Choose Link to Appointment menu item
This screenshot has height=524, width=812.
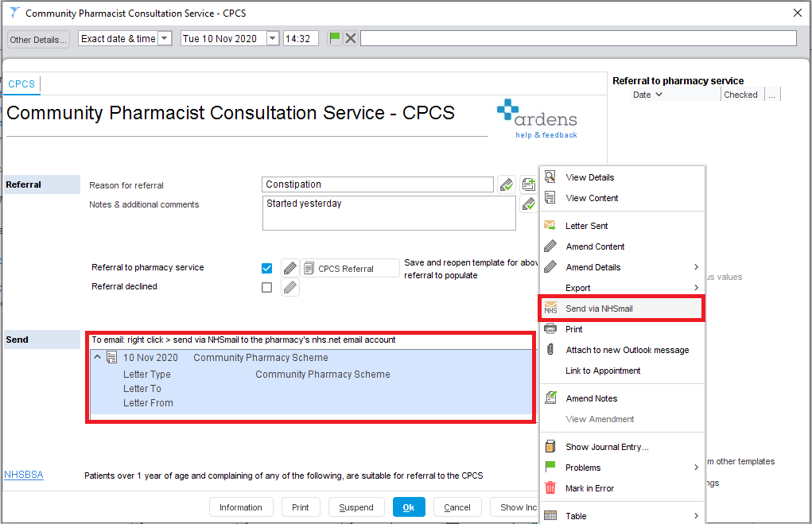621,371
